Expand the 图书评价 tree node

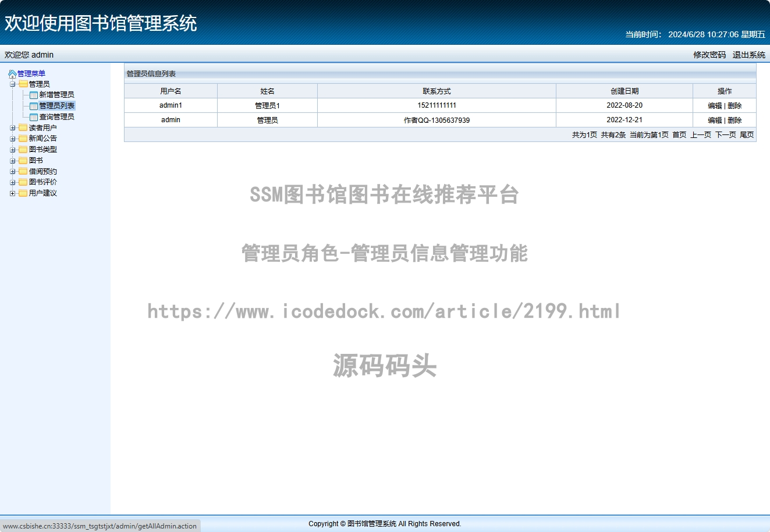pyautogui.click(x=13, y=182)
